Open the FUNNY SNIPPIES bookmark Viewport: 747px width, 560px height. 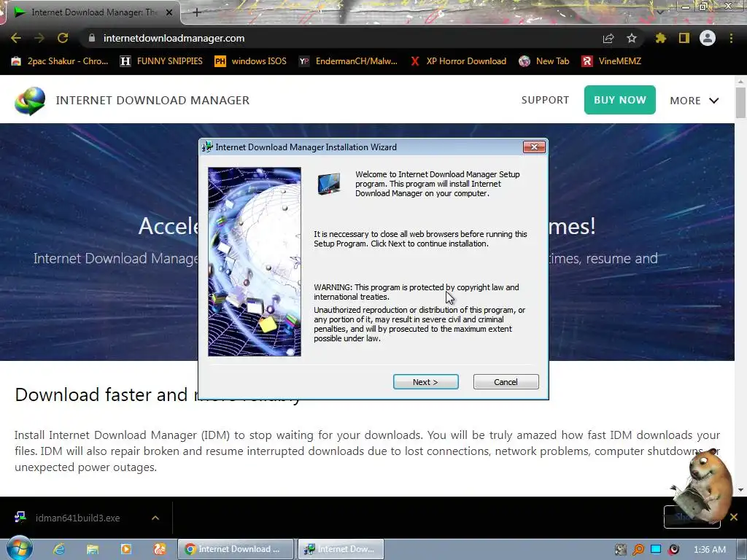tap(161, 61)
